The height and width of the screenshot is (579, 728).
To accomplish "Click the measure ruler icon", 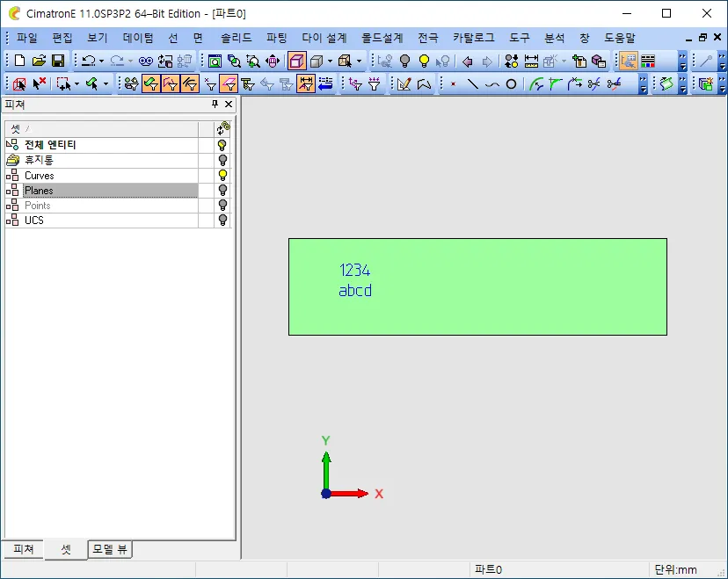I will point(531,61).
